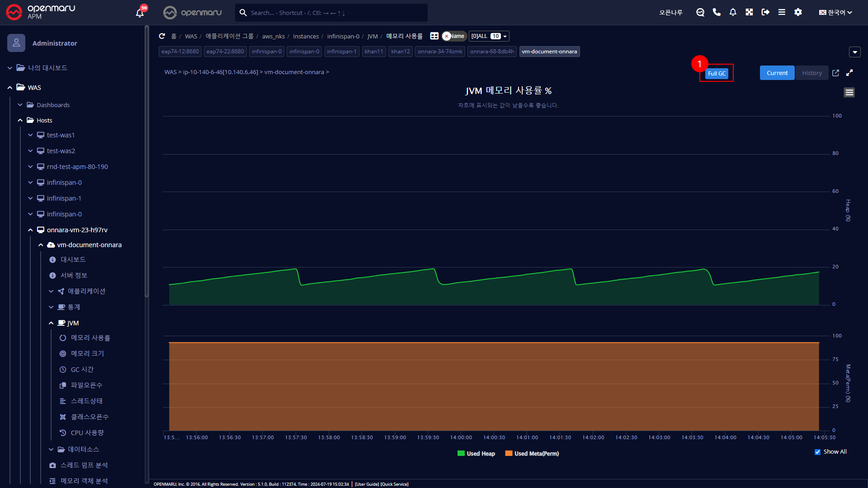The image size is (868, 488).
Task: Switch the chart to History mode
Action: pyautogui.click(x=811, y=73)
